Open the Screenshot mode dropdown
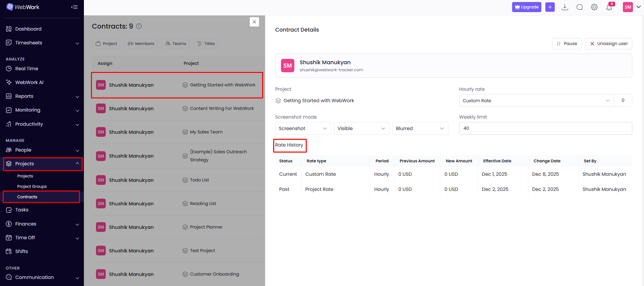Screen dimensions: 644x286 coord(303,128)
